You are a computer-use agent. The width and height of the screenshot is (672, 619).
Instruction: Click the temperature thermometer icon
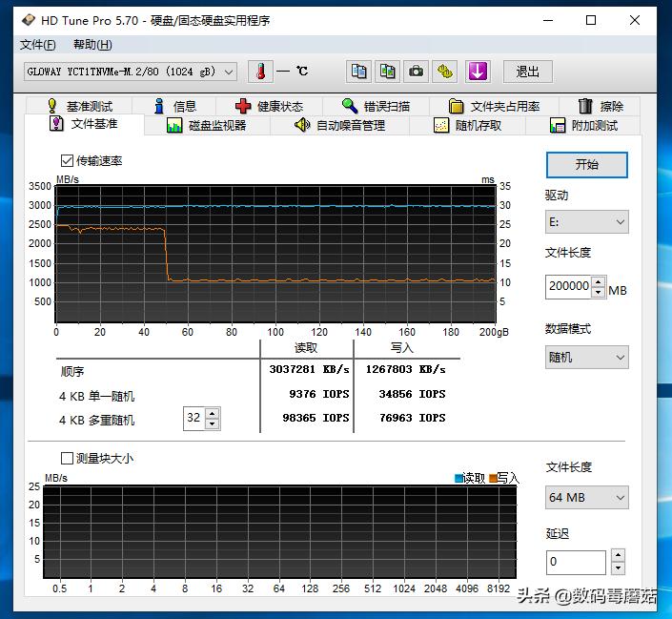point(260,72)
